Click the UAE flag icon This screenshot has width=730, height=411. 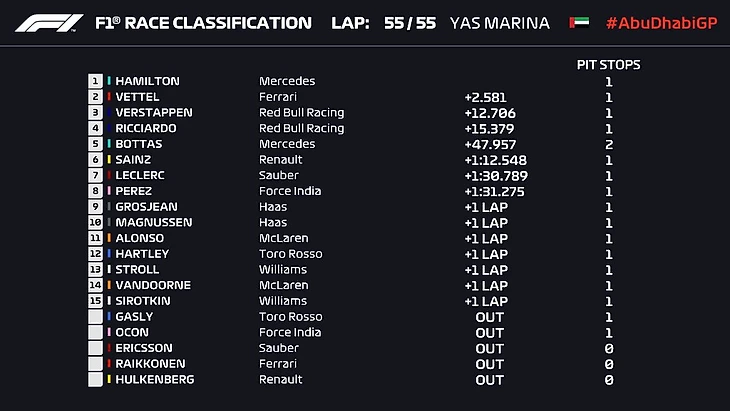point(578,23)
